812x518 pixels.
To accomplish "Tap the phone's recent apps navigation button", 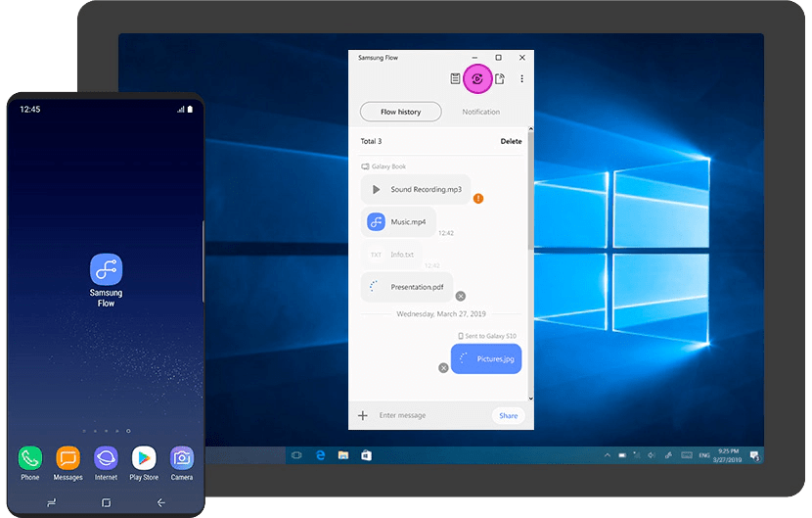I will coord(51,502).
